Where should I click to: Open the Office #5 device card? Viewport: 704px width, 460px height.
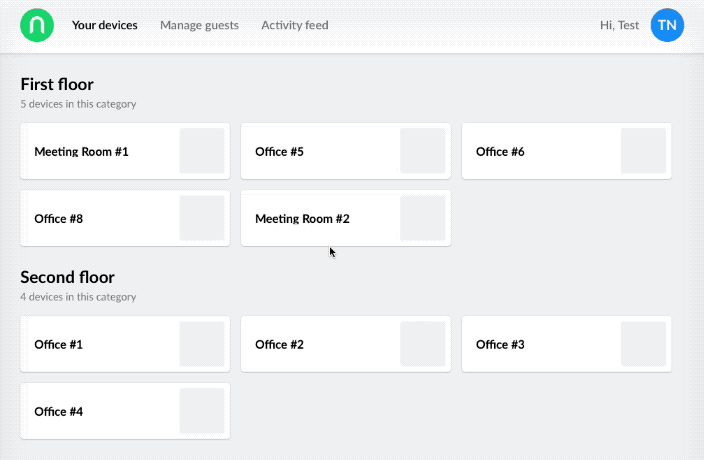(x=346, y=151)
